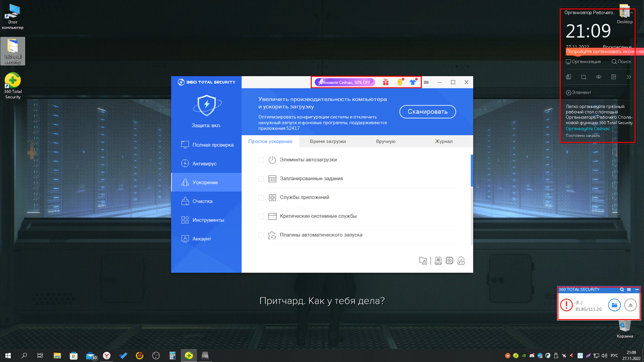Open the Windows Start button

click(8, 355)
